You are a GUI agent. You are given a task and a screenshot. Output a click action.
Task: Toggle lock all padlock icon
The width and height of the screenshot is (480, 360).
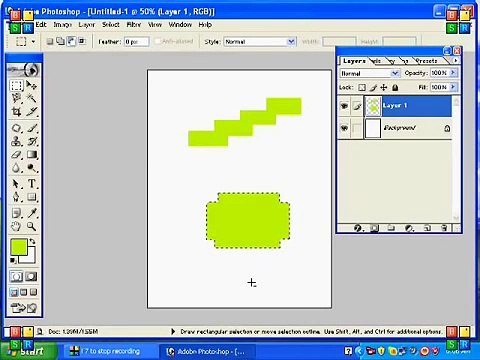[x=395, y=87]
